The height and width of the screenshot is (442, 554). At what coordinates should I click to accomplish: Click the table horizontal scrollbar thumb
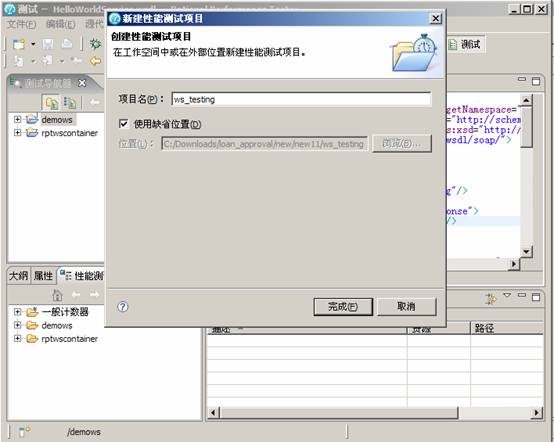pos(338,412)
